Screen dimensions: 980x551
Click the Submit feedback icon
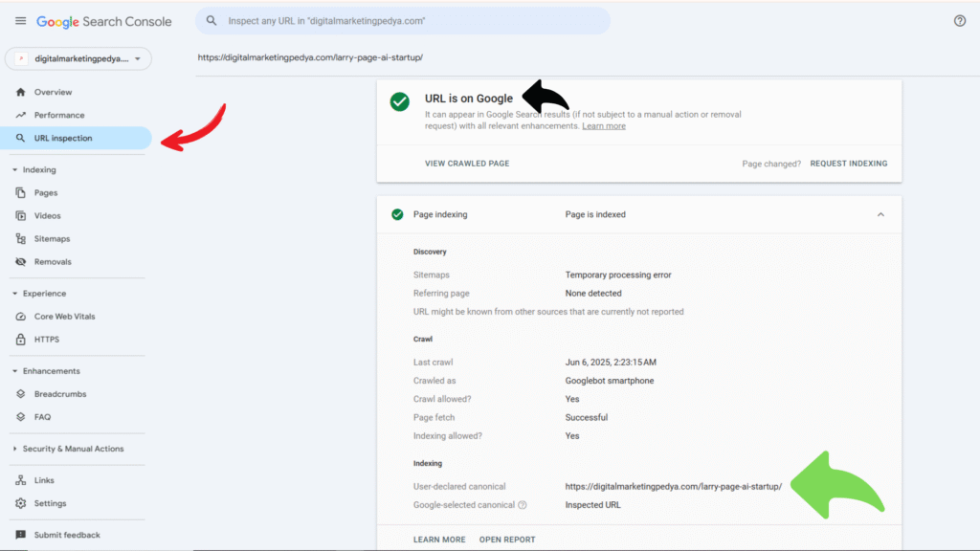click(21, 535)
